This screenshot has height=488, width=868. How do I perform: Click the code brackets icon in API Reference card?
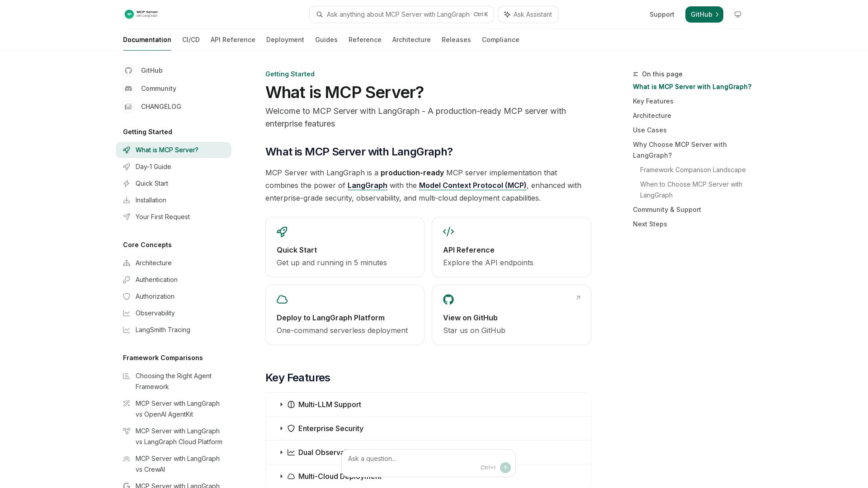tap(448, 232)
